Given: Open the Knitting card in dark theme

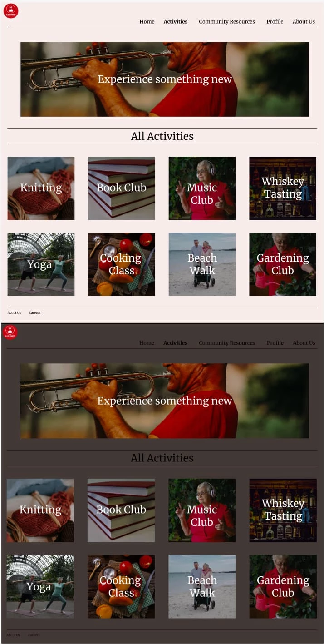Looking at the screenshot, I should coord(40,510).
